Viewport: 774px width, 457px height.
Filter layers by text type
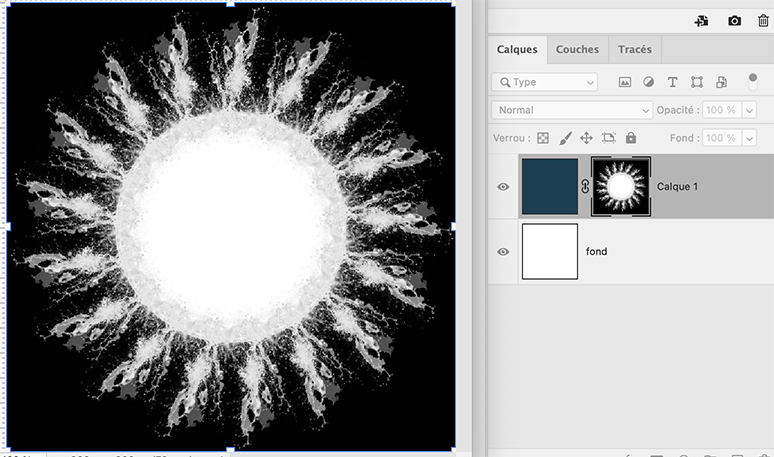click(x=672, y=82)
